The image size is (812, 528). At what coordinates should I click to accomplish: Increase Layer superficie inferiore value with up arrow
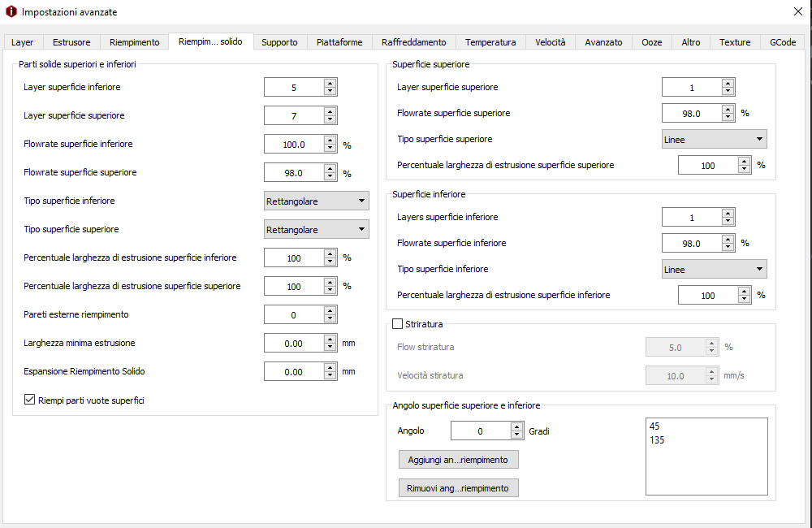point(330,83)
